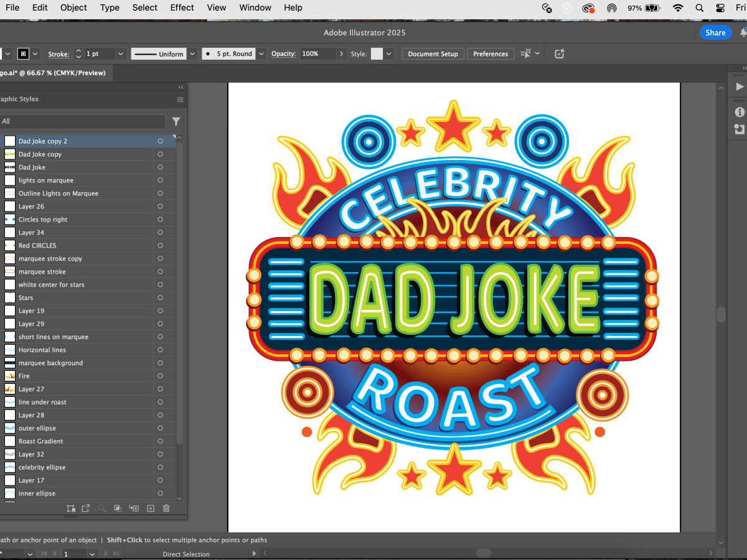Toggle target circle for Dad Joke layer

(160, 167)
